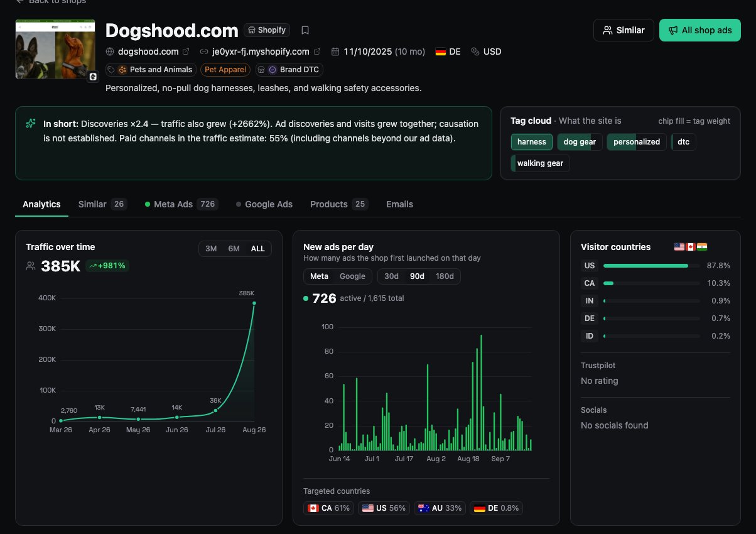Set traffic range to 6M
The image size is (756, 534).
pos(234,249)
